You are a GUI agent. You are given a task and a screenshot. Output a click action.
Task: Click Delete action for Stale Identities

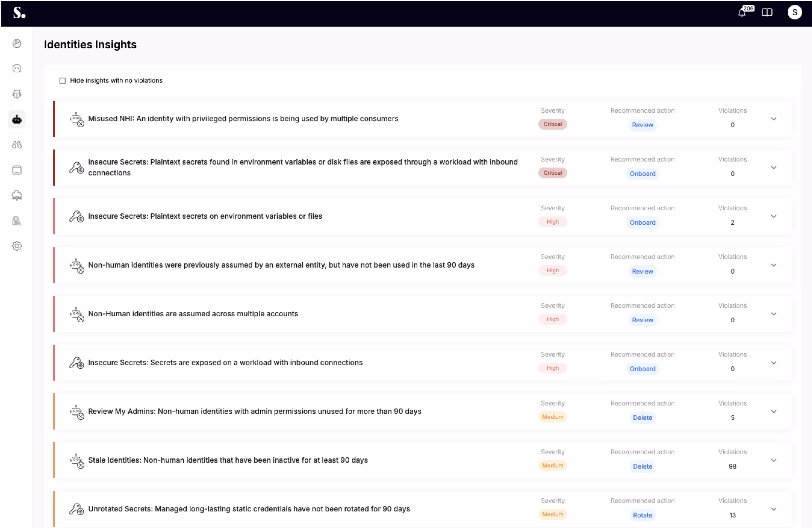(x=642, y=466)
